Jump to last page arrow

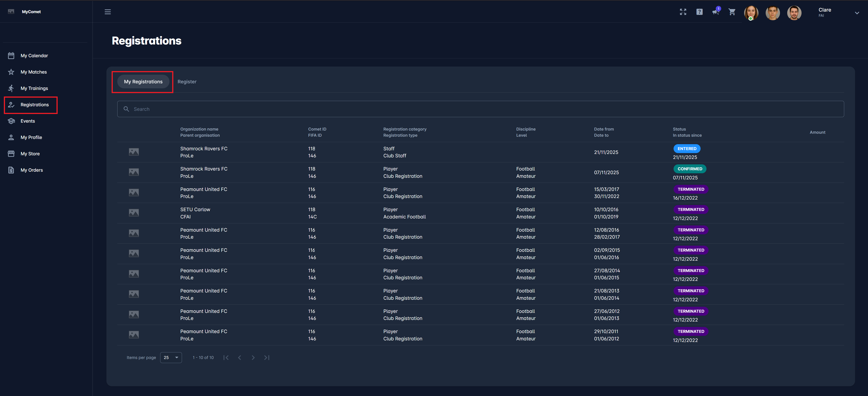point(267,358)
